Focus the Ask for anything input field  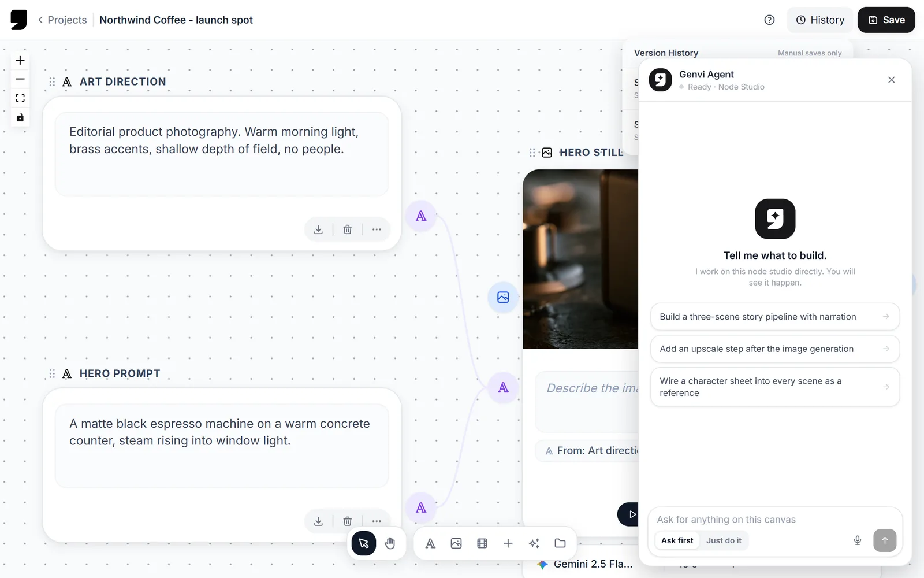coord(775,520)
